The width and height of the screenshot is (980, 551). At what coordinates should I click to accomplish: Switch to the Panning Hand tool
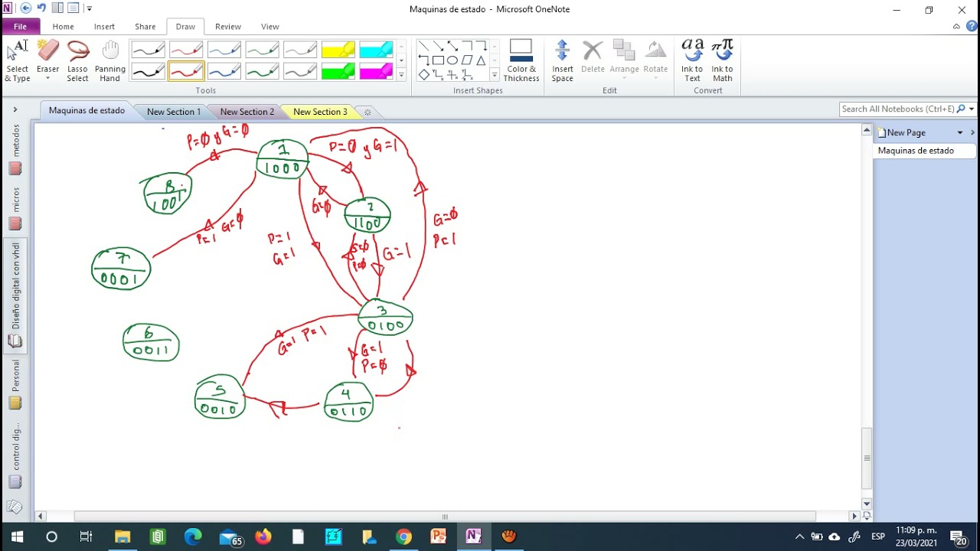(x=110, y=61)
